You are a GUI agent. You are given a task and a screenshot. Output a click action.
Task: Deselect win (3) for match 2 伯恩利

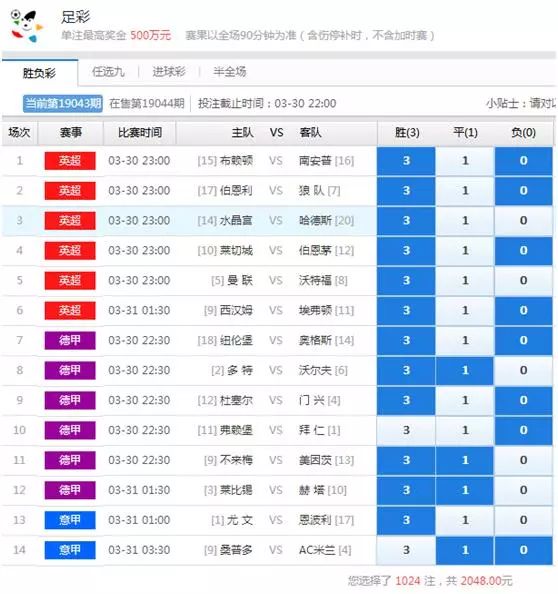tap(406, 191)
